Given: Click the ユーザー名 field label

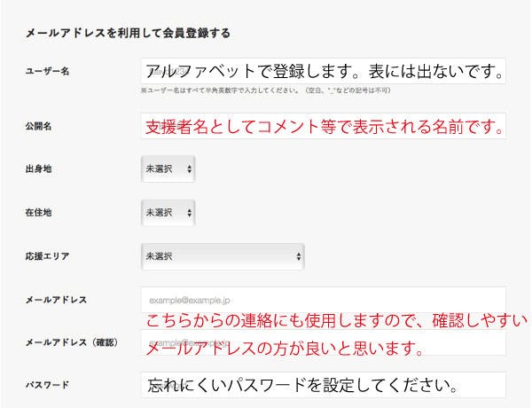Looking at the screenshot, I should pyautogui.click(x=48, y=72).
